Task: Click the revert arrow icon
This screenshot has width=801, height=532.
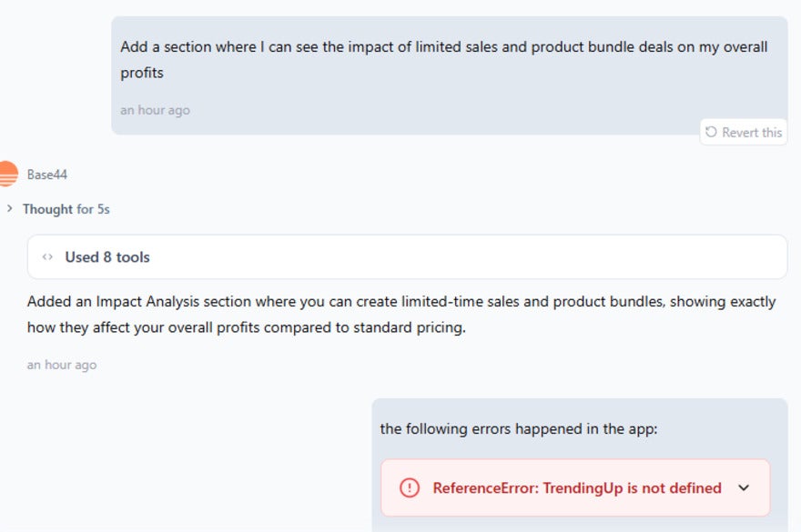Action: 711,133
